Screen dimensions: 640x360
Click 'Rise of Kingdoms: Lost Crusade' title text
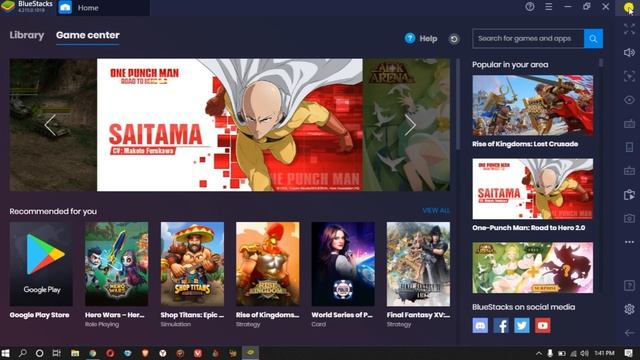point(525,144)
